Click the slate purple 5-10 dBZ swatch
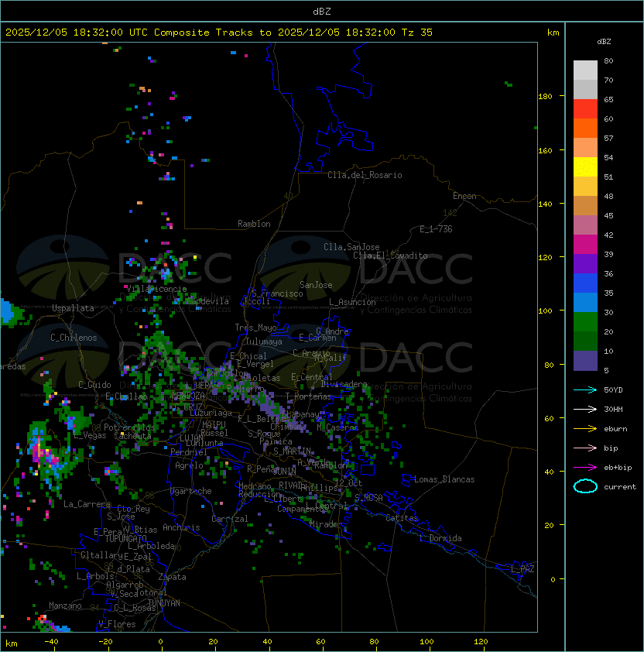 click(x=585, y=361)
